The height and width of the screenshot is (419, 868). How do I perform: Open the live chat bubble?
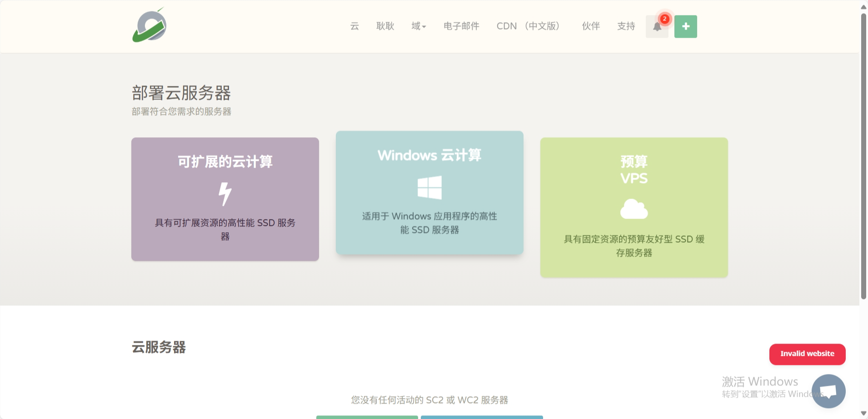click(x=828, y=391)
